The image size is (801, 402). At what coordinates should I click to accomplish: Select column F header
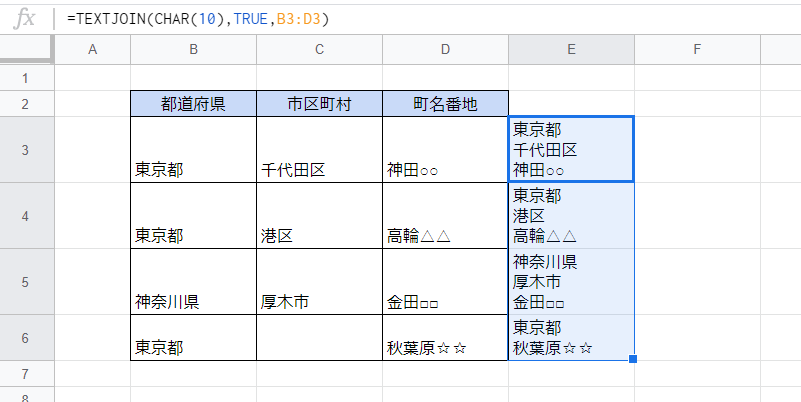697,50
